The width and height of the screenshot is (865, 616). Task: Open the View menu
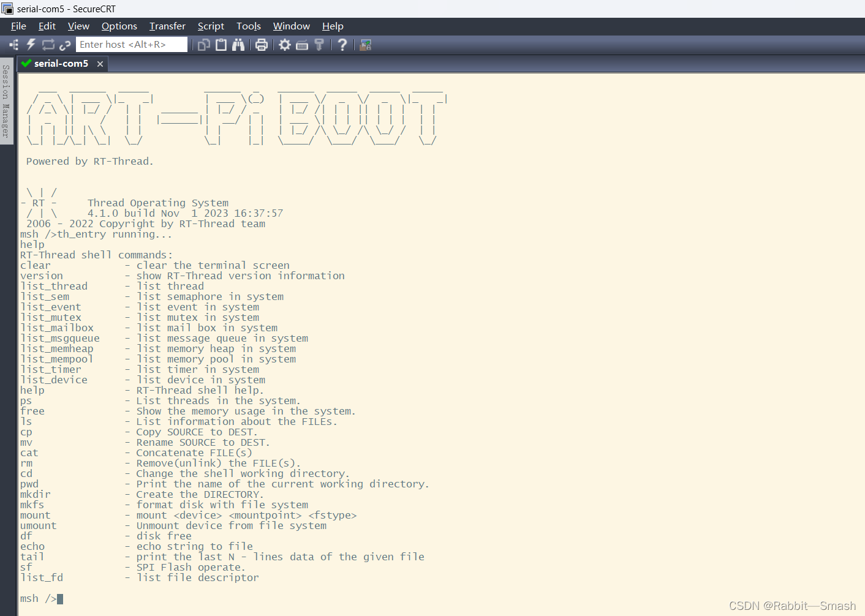click(78, 26)
